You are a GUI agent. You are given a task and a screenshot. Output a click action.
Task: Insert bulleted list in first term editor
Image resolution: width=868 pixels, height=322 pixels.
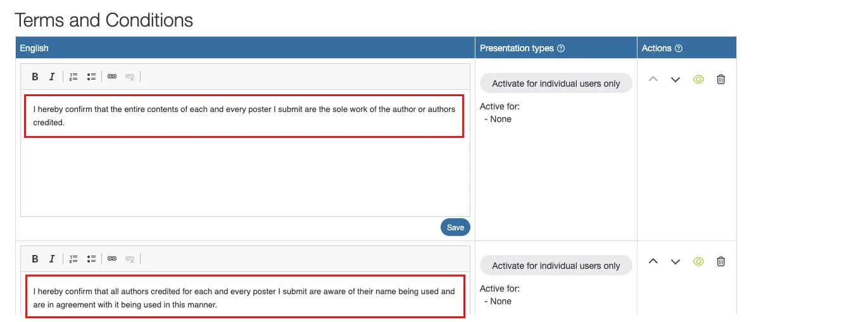point(91,77)
